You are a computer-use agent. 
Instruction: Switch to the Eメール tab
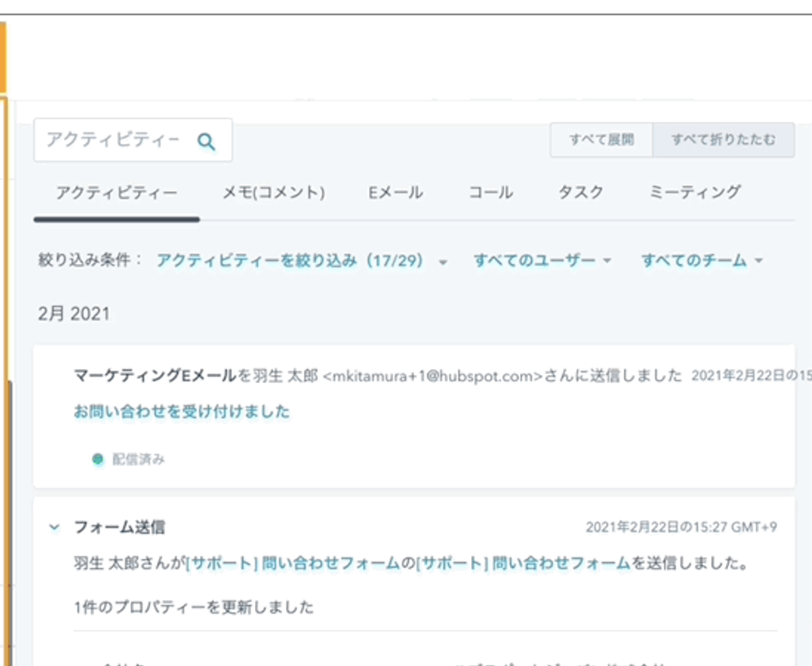(x=396, y=192)
